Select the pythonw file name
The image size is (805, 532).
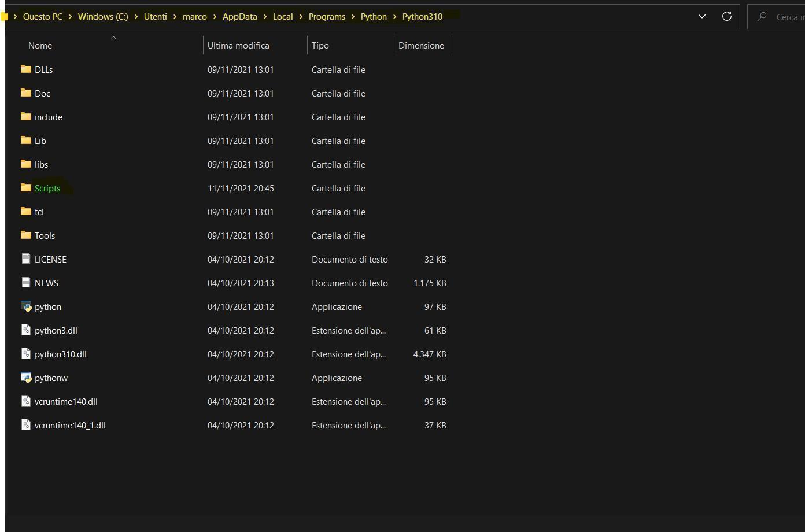point(51,378)
